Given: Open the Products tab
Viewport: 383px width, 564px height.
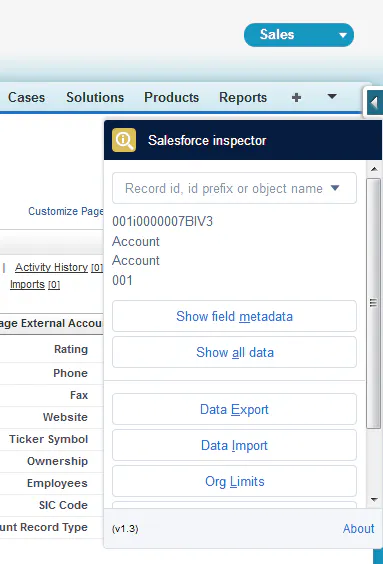Looking at the screenshot, I should (x=172, y=97).
